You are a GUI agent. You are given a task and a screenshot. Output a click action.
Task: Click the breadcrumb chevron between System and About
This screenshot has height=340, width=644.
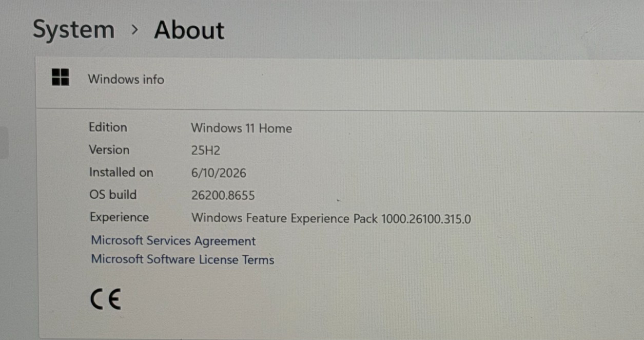pos(134,30)
